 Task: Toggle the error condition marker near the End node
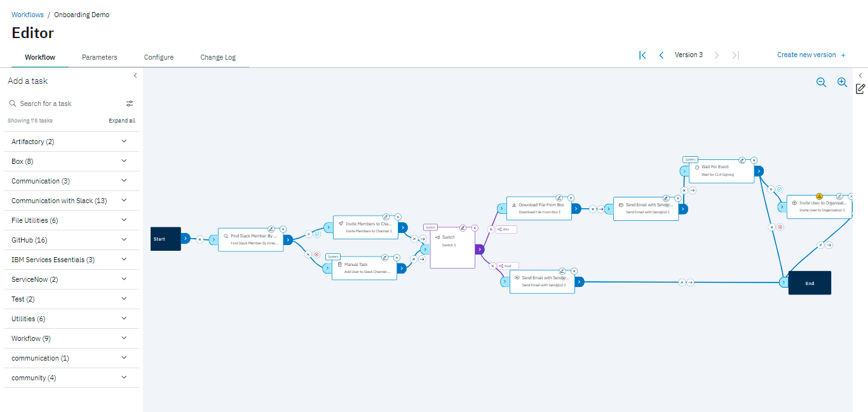pyautogui.click(x=780, y=227)
